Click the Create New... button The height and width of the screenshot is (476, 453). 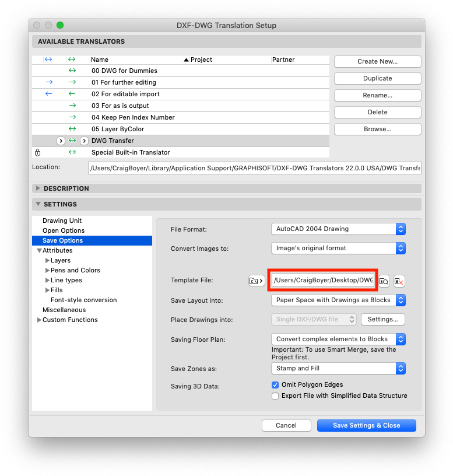(377, 61)
